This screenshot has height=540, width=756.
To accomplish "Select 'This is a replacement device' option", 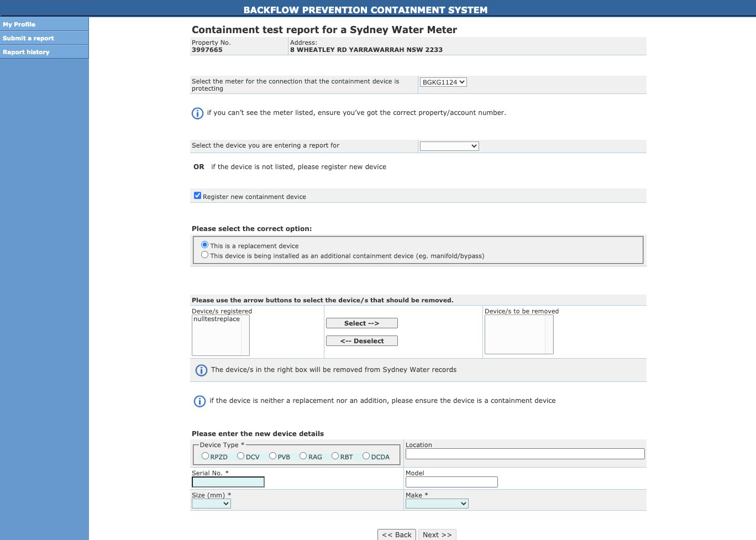I will pos(205,245).
